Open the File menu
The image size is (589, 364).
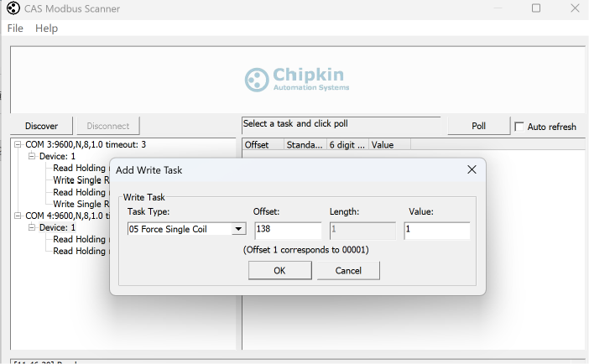click(x=15, y=29)
